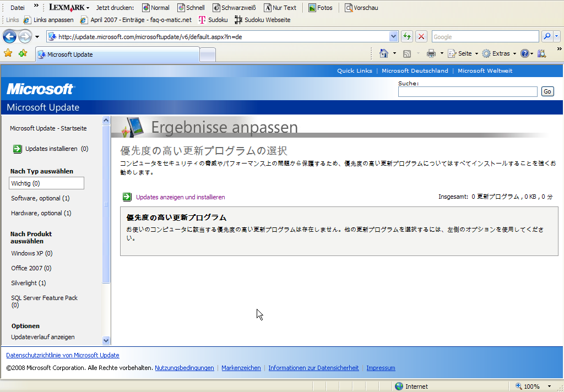
Task: Select Office 2007 (0) product
Action: [31, 268]
